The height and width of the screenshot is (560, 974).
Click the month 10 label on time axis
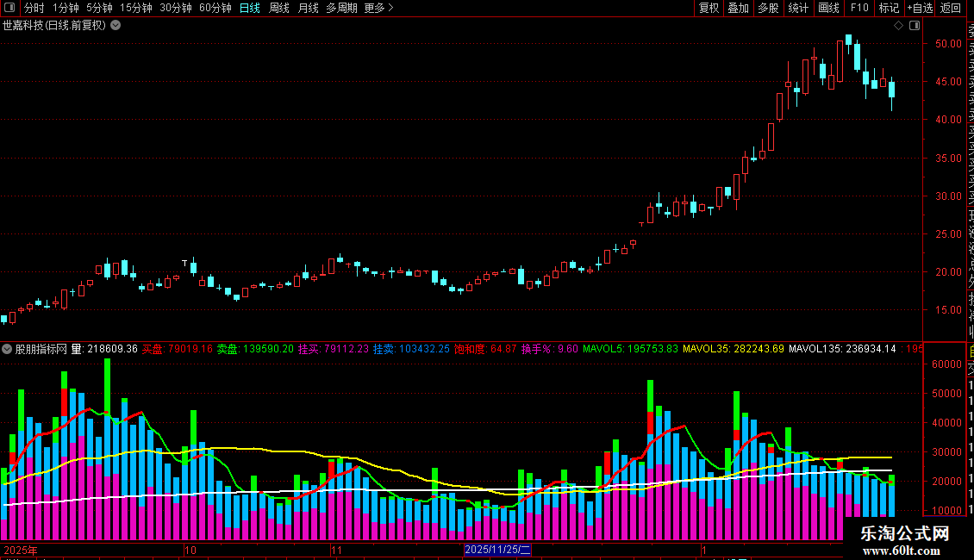(x=190, y=550)
